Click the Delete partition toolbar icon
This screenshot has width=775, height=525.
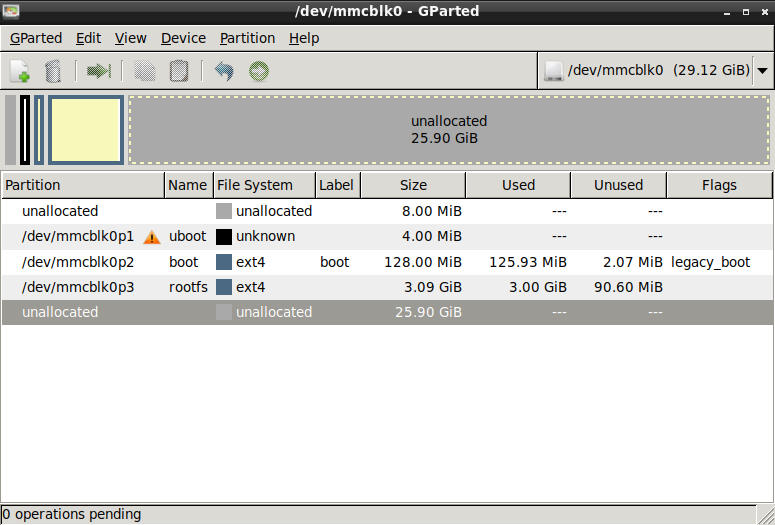pos(54,71)
